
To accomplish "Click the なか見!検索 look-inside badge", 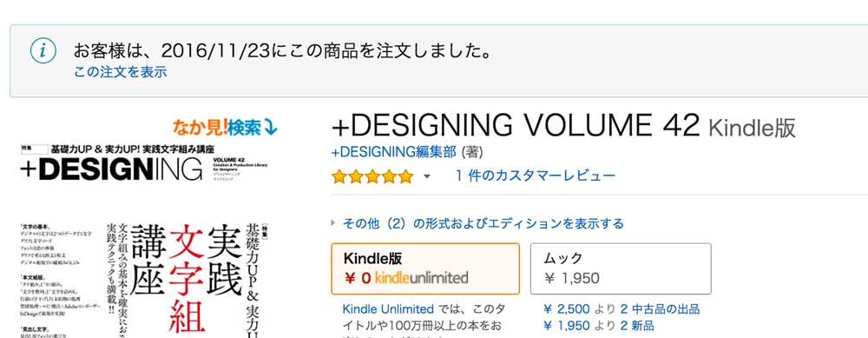I will [225, 128].
